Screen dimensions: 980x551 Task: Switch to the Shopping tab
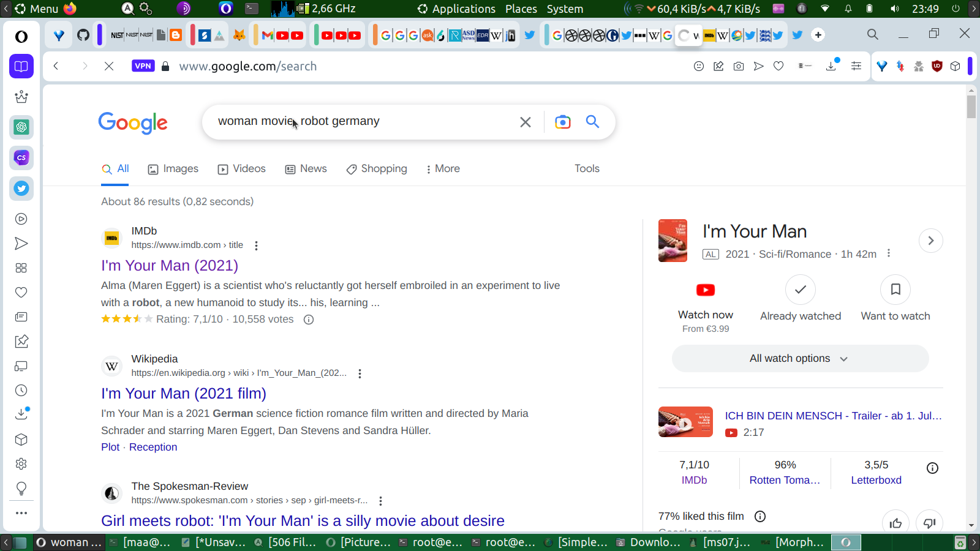377,169
